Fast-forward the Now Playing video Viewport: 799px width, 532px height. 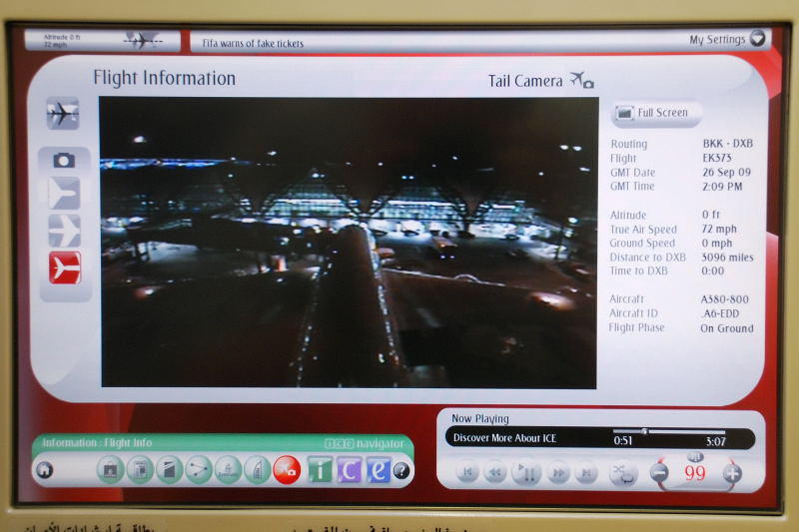[558, 473]
